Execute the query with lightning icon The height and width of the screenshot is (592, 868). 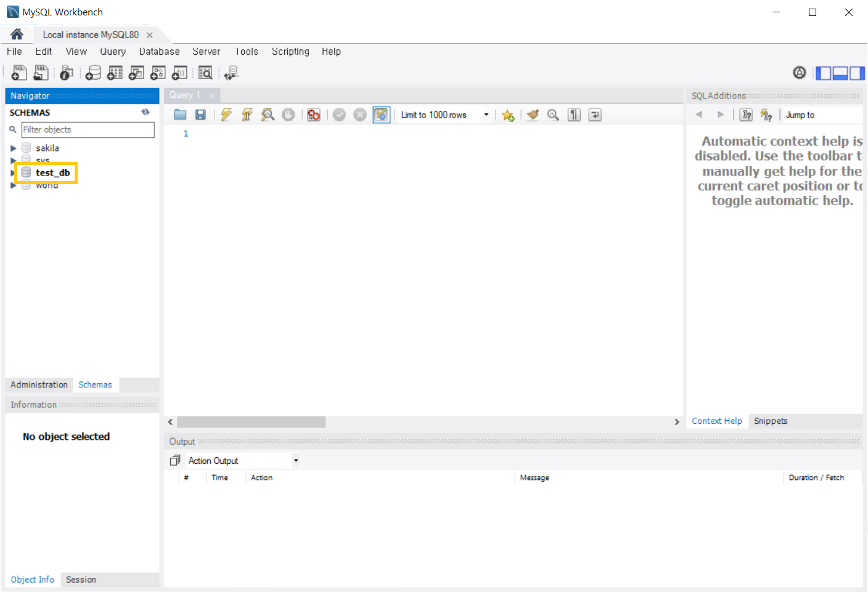226,115
